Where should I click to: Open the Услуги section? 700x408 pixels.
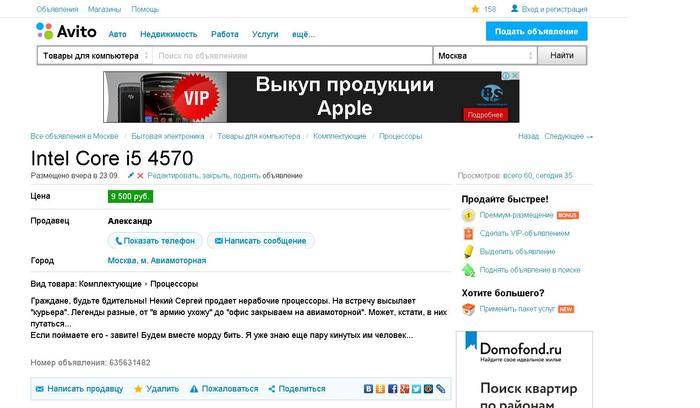pyautogui.click(x=265, y=34)
